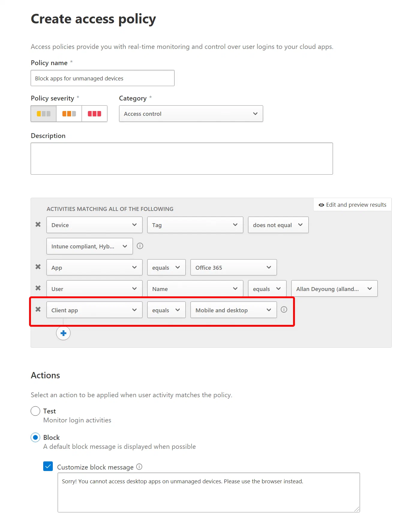420x522 pixels.
Task: Set policy severity to low (yellow)
Action: click(x=43, y=114)
